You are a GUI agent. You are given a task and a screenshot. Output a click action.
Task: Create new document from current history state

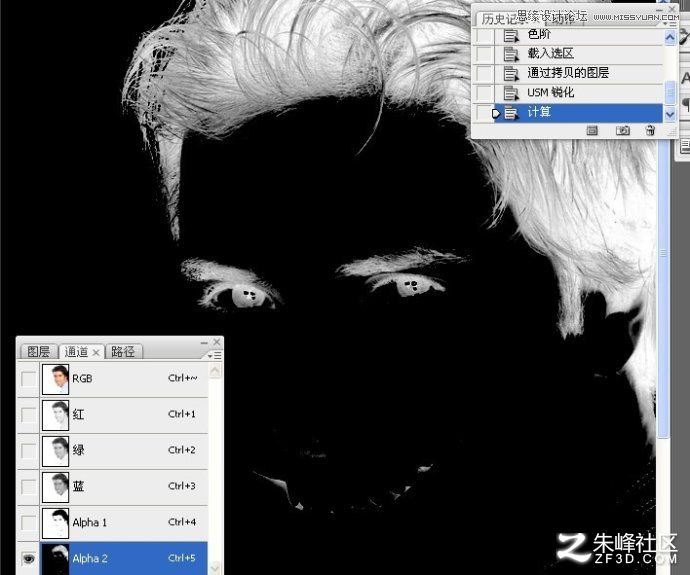point(592,130)
